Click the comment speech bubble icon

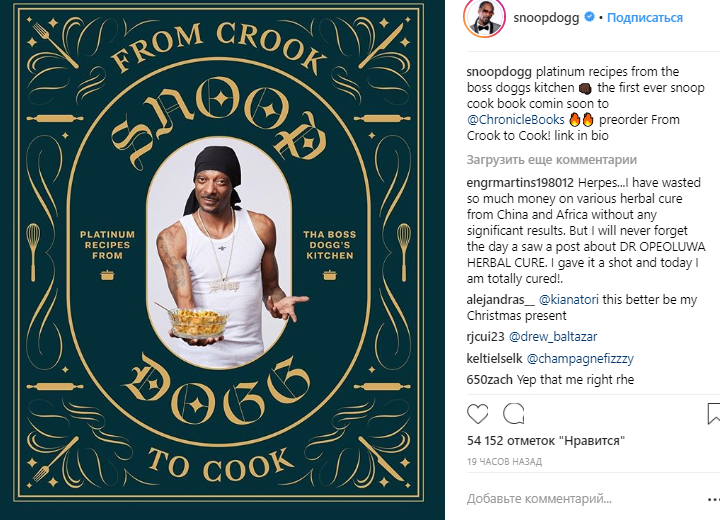point(513,413)
